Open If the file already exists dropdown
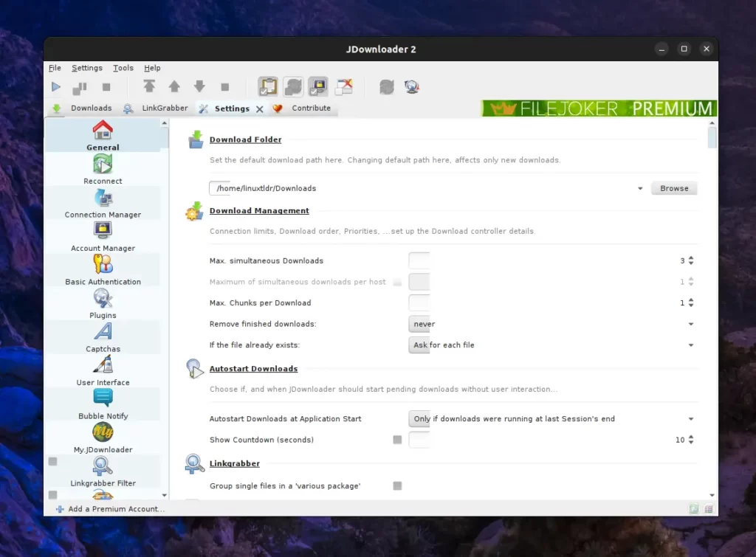Viewport: 756px width, 557px height. click(x=691, y=345)
